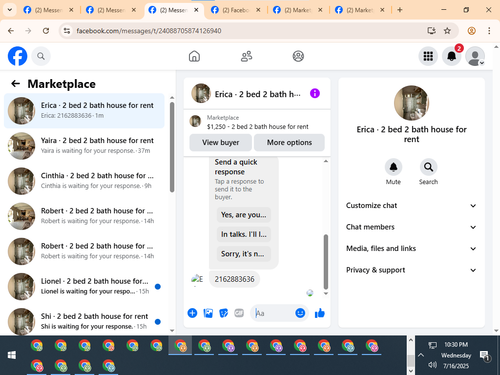
Task: Expand Chat members section
Action: pos(411,227)
